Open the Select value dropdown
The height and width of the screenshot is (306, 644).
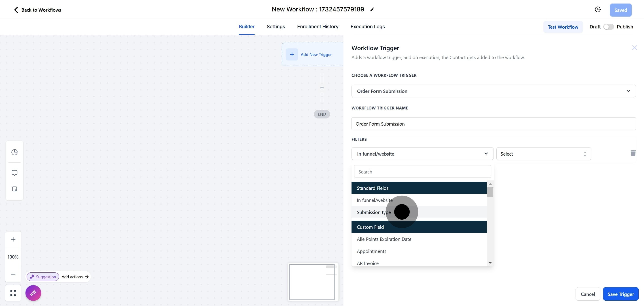pos(543,154)
